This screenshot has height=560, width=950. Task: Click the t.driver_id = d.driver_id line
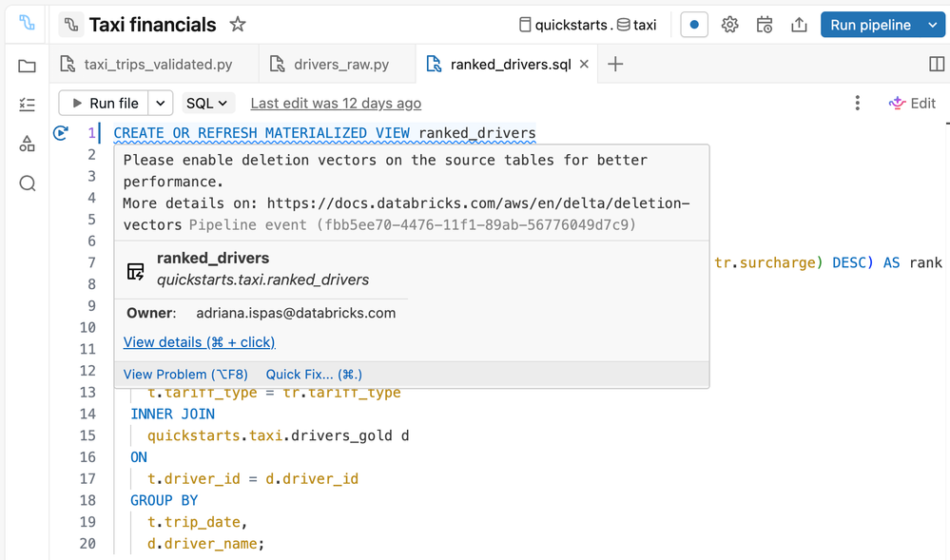253,479
